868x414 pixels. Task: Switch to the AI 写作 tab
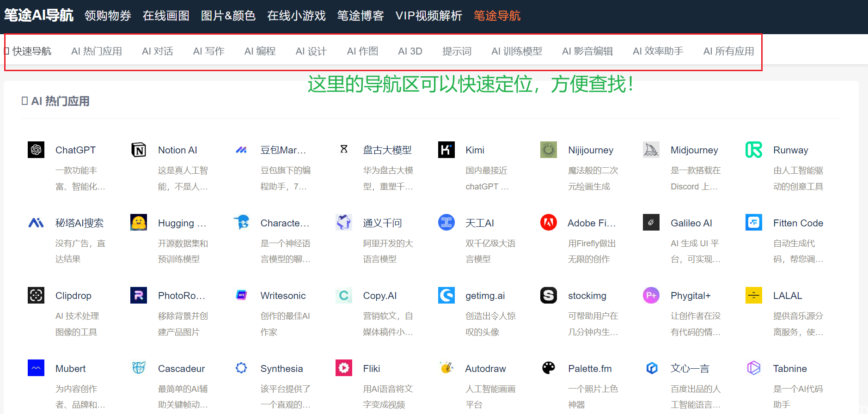(208, 51)
